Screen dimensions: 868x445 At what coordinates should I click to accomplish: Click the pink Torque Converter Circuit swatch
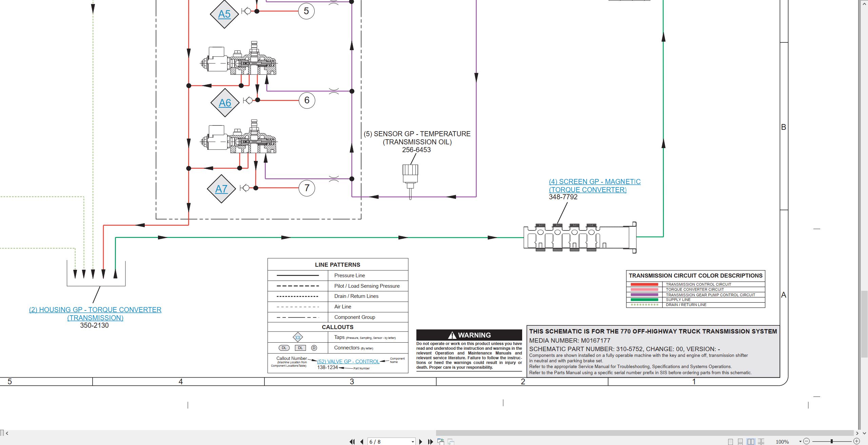(x=644, y=289)
